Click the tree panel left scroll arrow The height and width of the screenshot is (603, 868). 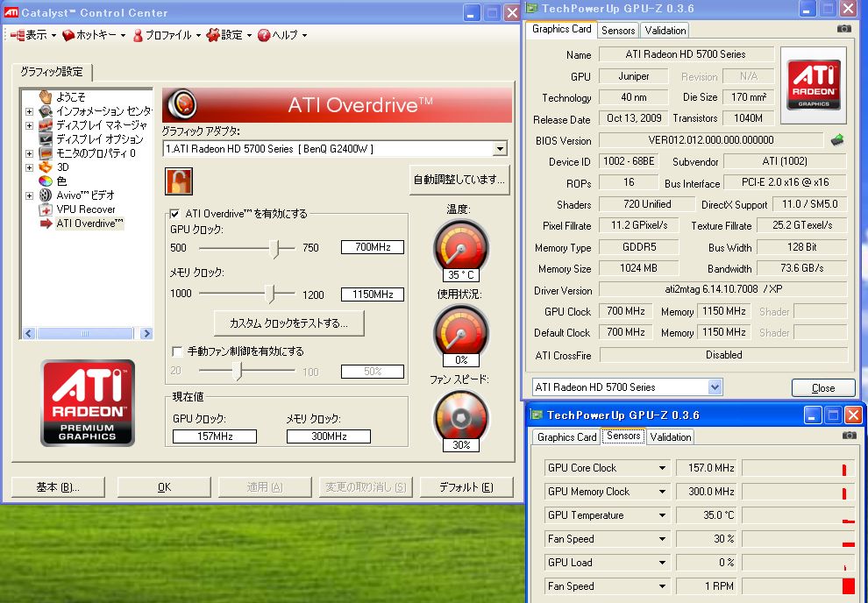pyautogui.click(x=29, y=333)
